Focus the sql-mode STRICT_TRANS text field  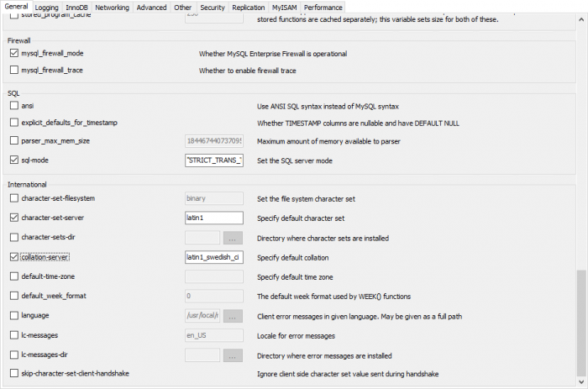213,159
